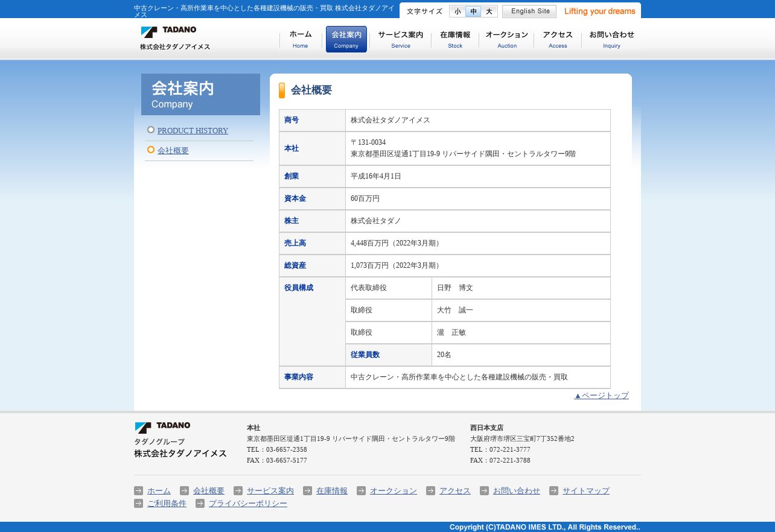Open the オークション Auction menu item
This screenshot has height=532, width=775.
(x=507, y=39)
